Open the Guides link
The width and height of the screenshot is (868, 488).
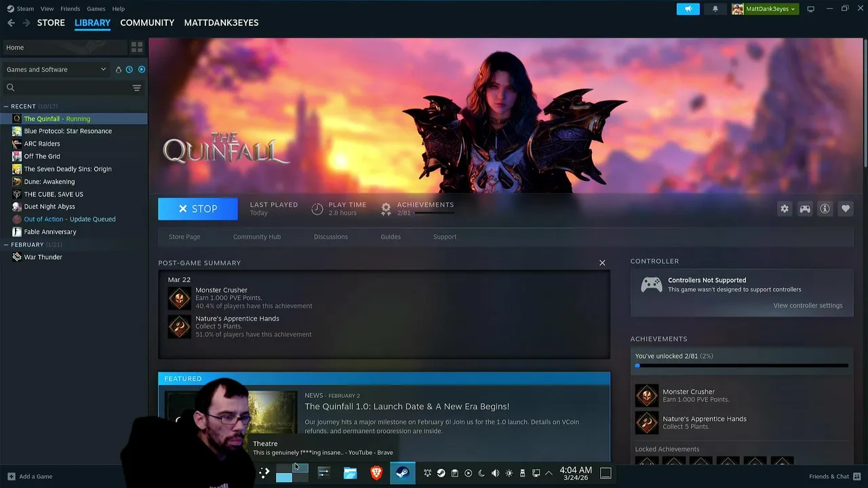coord(391,237)
